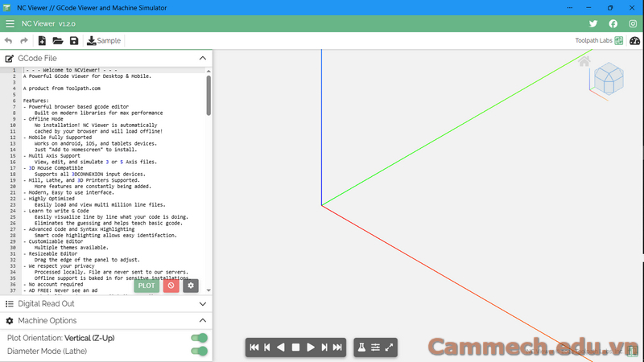
Task: Jump to start of simulation
Action: (254, 348)
